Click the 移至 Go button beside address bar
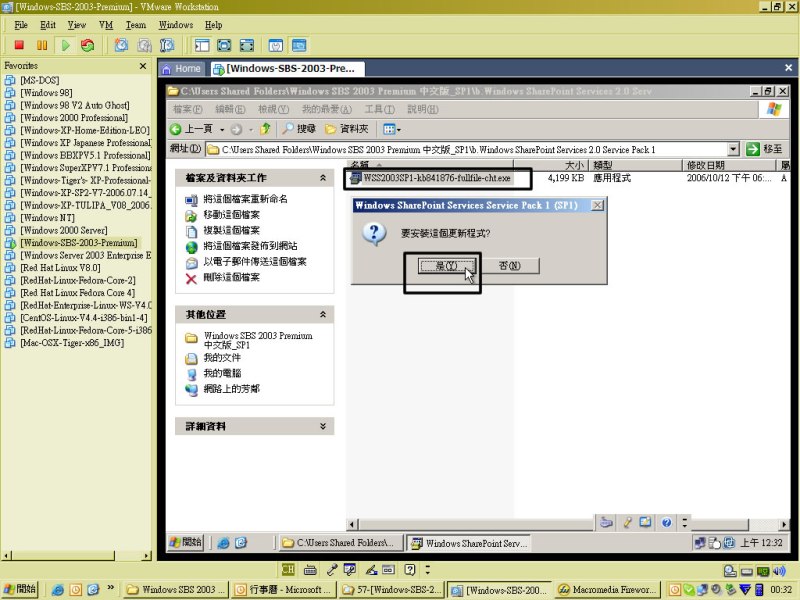Image resolution: width=800 pixels, height=600 pixels. tap(764, 149)
